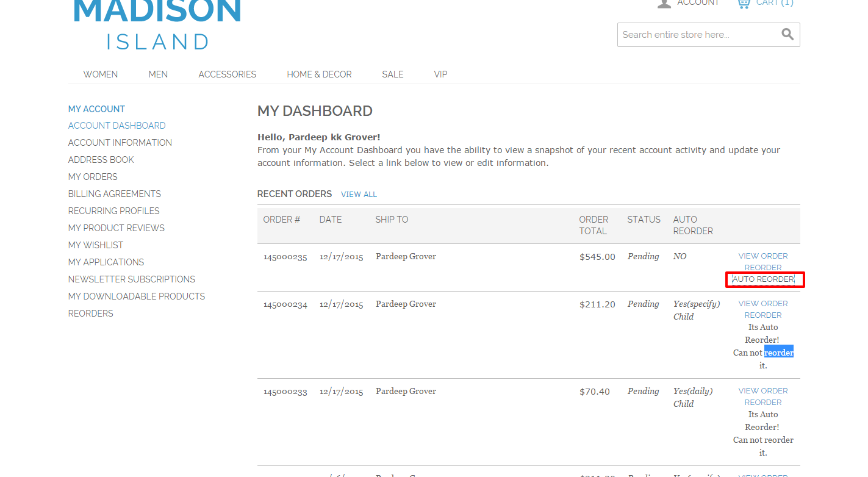
Task: Click Auto Reorder for order 145000235
Action: (763, 279)
